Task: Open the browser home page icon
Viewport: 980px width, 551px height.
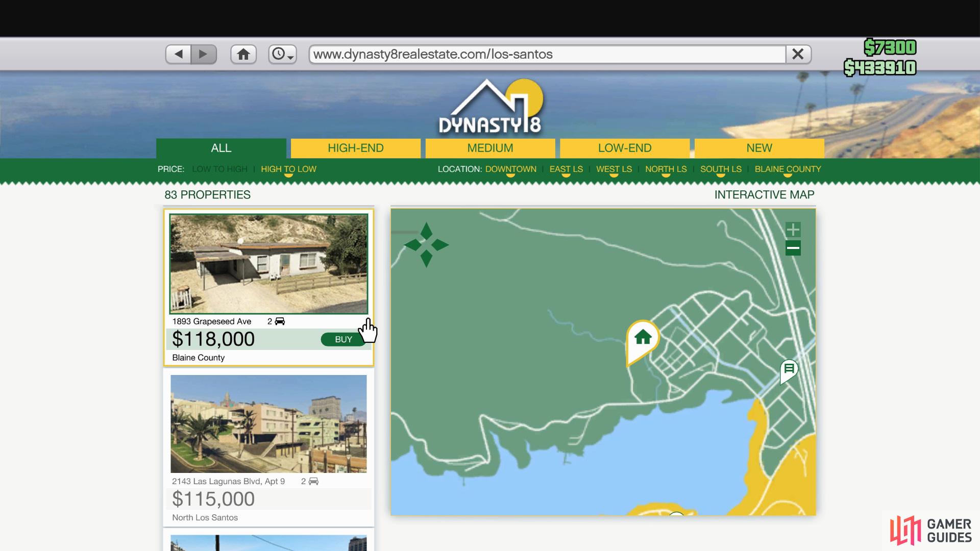Action: tap(243, 54)
